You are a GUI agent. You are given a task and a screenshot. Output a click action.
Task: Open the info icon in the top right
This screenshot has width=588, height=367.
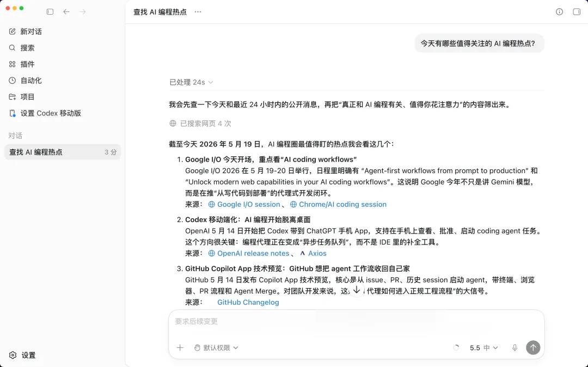tap(559, 11)
